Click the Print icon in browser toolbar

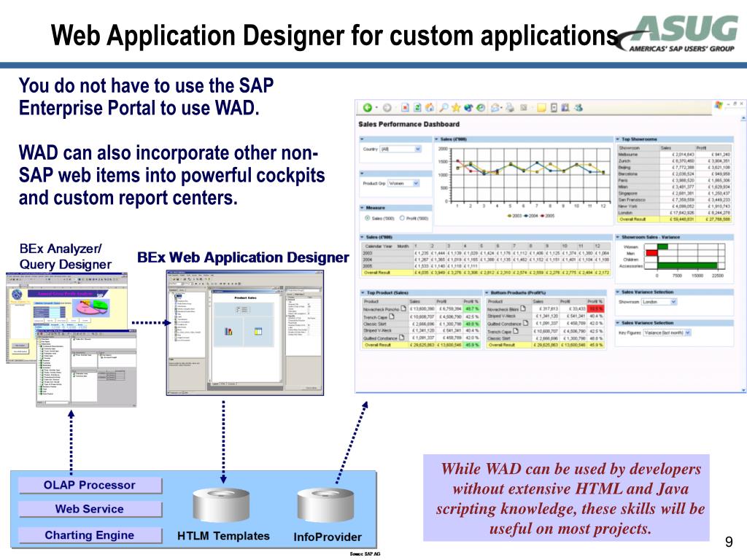pyautogui.click(x=510, y=108)
